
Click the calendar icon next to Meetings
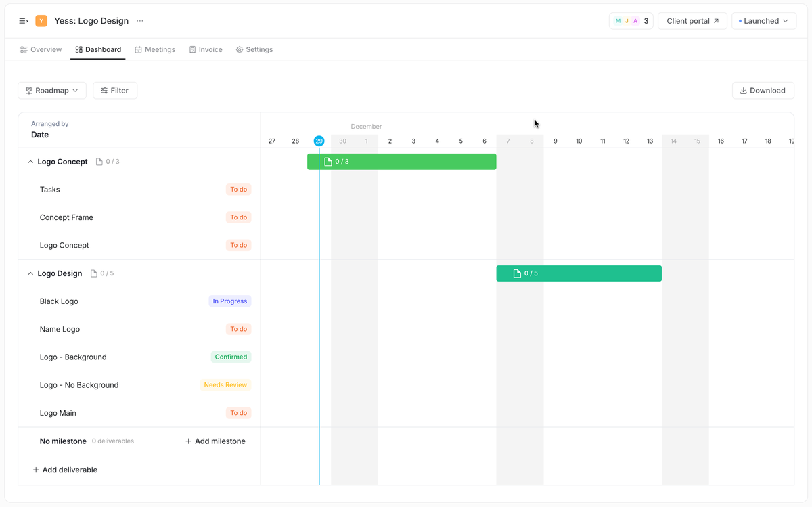(138, 49)
